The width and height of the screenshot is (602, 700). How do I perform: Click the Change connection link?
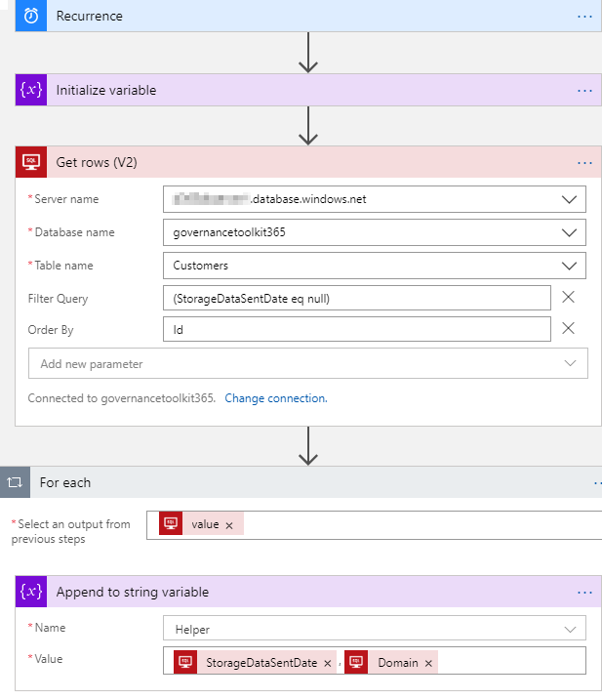pyautogui.click(x=276, y=398)
